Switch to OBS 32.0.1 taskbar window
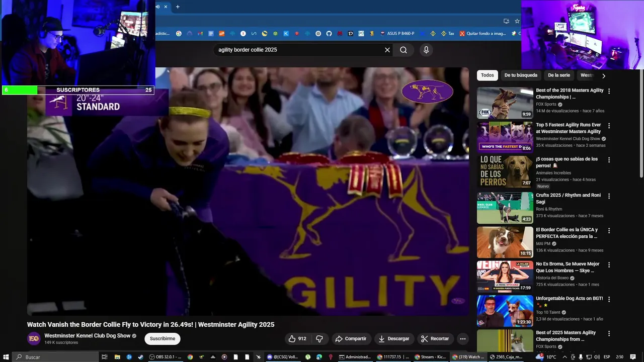This screenshot has height=362, width=644. coord(165,357)
